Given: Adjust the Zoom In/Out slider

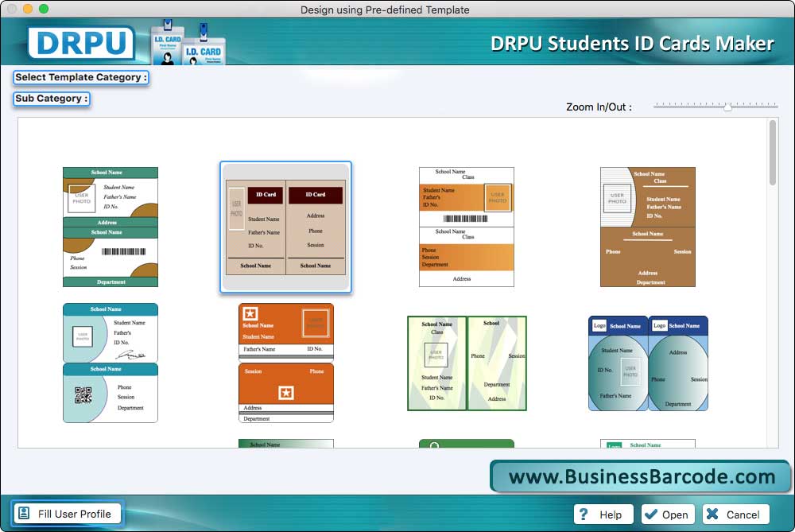Looking at the screenshot, I should click(x=715, y=107).
